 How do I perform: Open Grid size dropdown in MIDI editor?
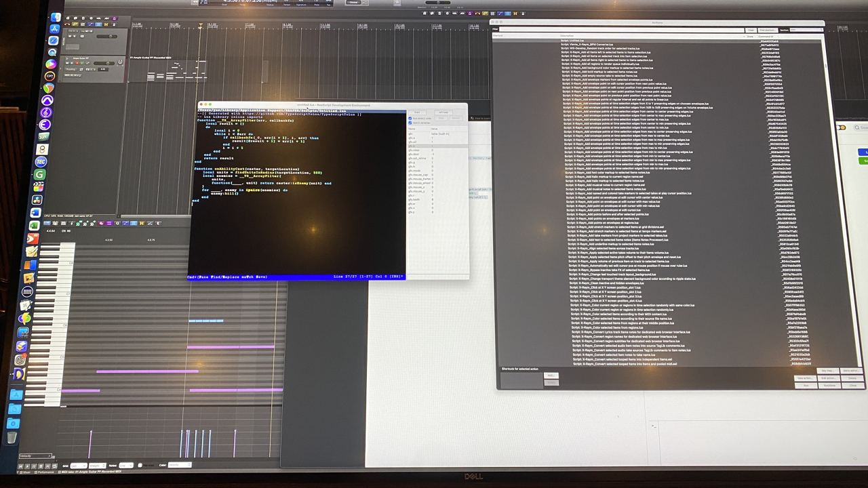pyautogui.click(x=78, y=466)
